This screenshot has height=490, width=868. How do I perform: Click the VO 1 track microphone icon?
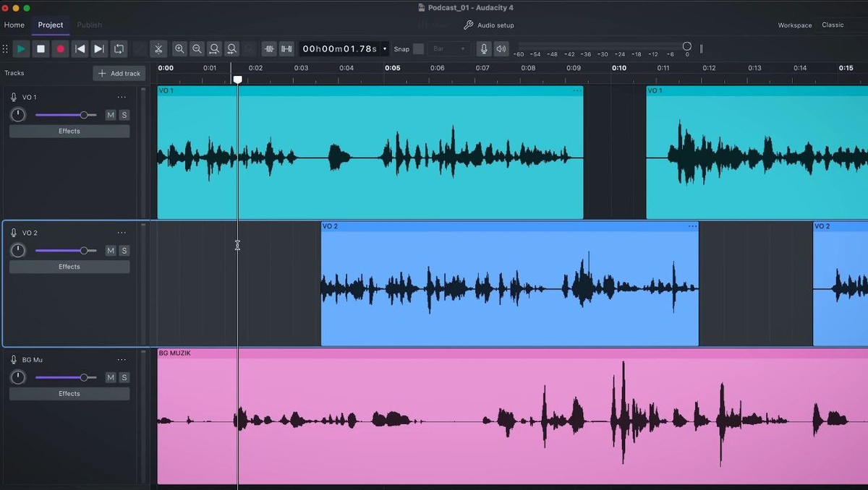tap(14, 97)
